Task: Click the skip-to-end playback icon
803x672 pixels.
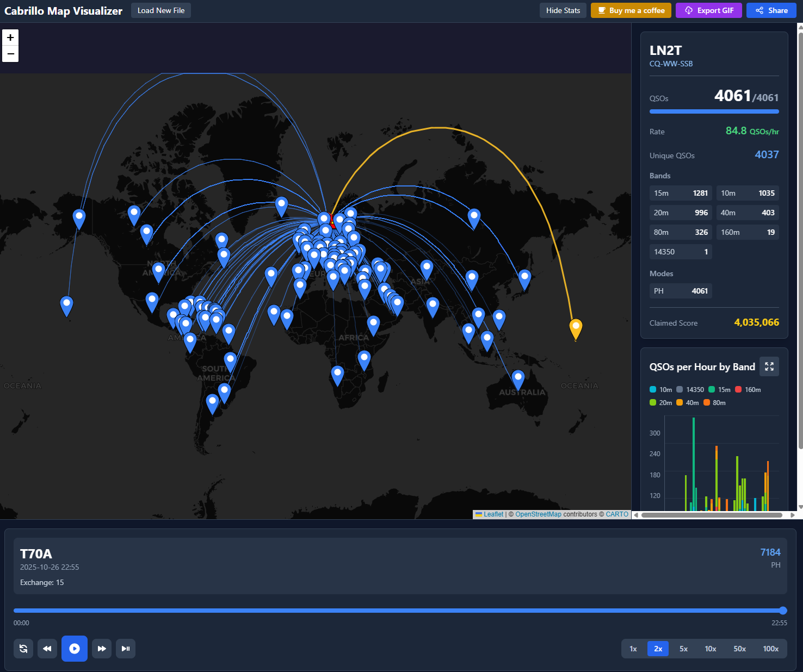Action: click(x=125, y=649)
